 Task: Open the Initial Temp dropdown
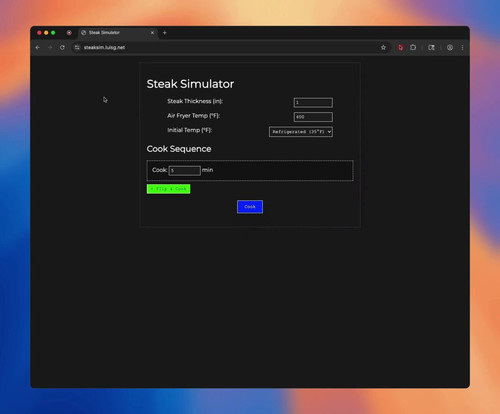point(301,132)
